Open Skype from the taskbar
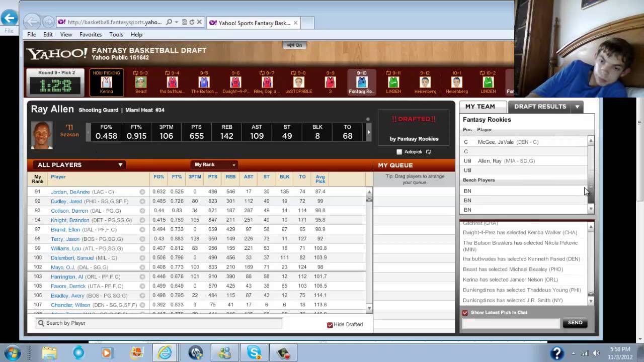644x362 pixels. pos(254,353)
